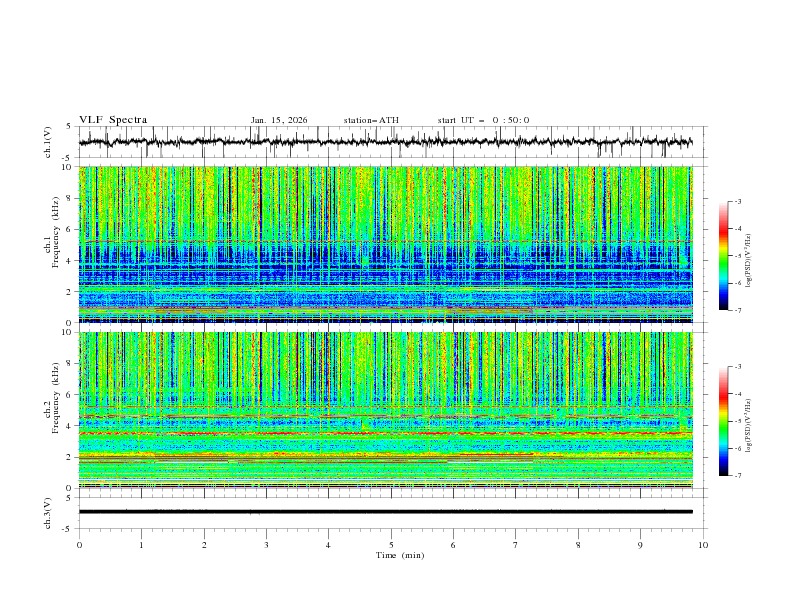Image resolution: width=792 pixels, height=612 pixels.
Task: Click the time axis tick label 3
Action: coord(266,545)
